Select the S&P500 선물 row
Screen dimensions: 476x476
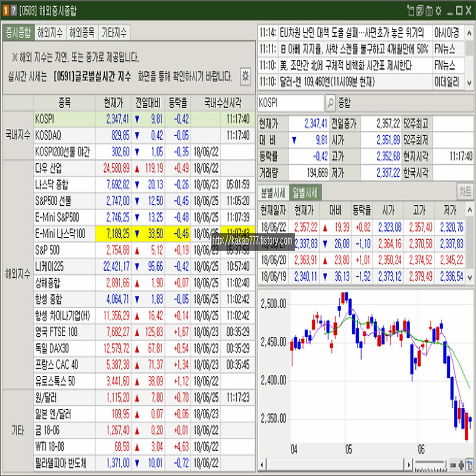[x=144, y=201]
